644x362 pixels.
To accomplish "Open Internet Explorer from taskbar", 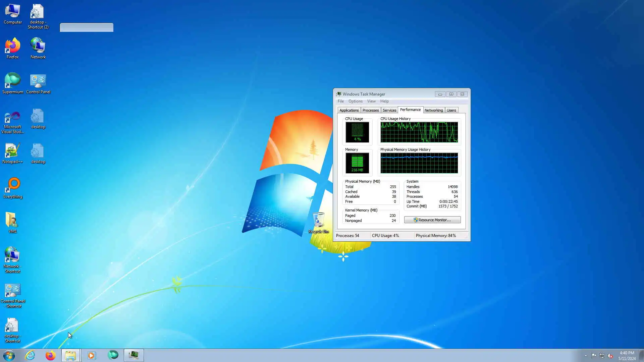I will tap(30, 355).
